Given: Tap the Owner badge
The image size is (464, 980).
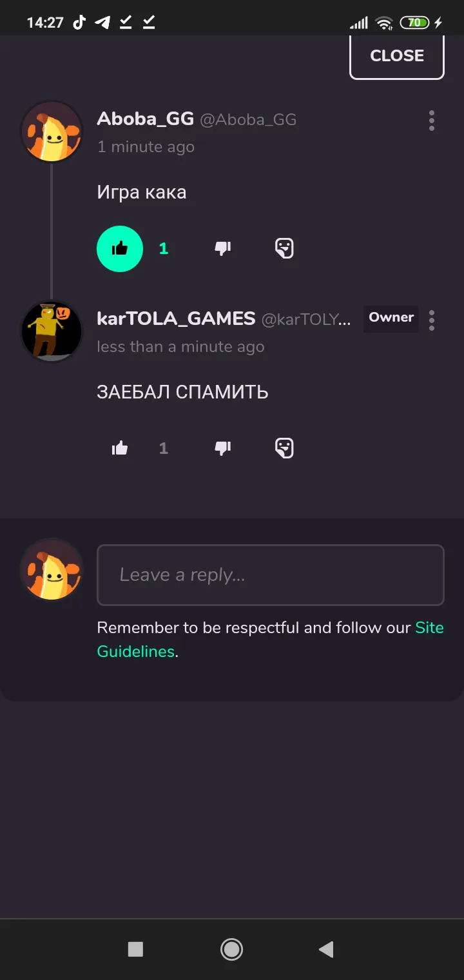Looking at the screenshot, I should 391,318.
